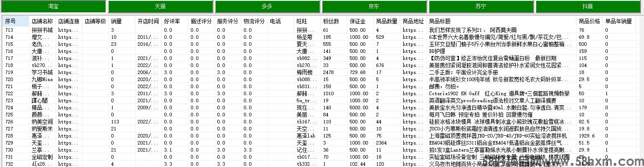The height and width of the screenshot is (167, 644).
Task: Click the 店铺连接 column header
Action: coord(69,21)
